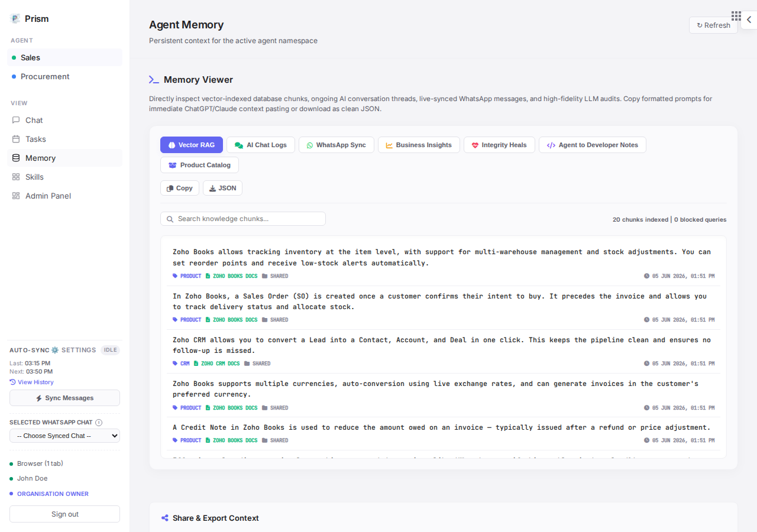Click the Share & Export Context icon

point(165,518)
